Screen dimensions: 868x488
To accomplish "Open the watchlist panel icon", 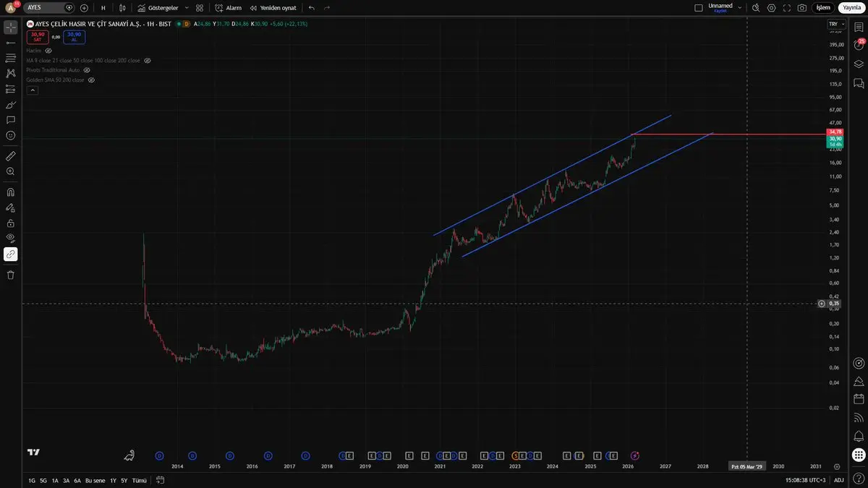I will (x=859, y=27).
